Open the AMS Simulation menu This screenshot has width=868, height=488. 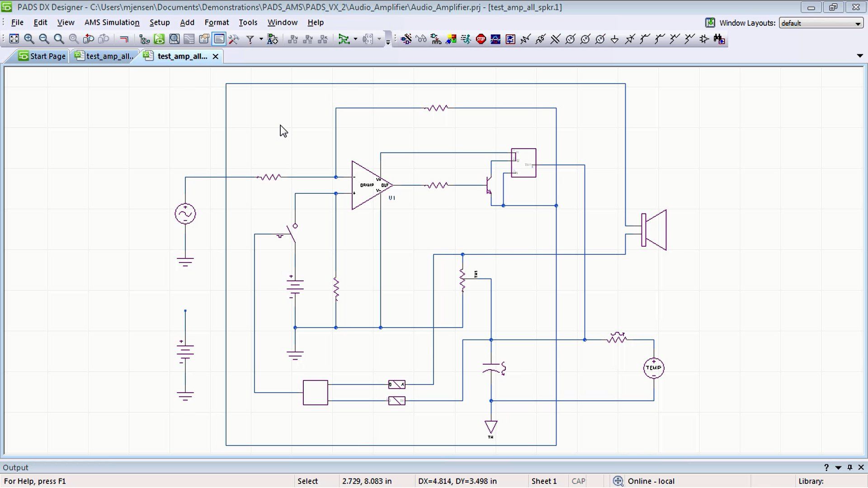[112, 22]
